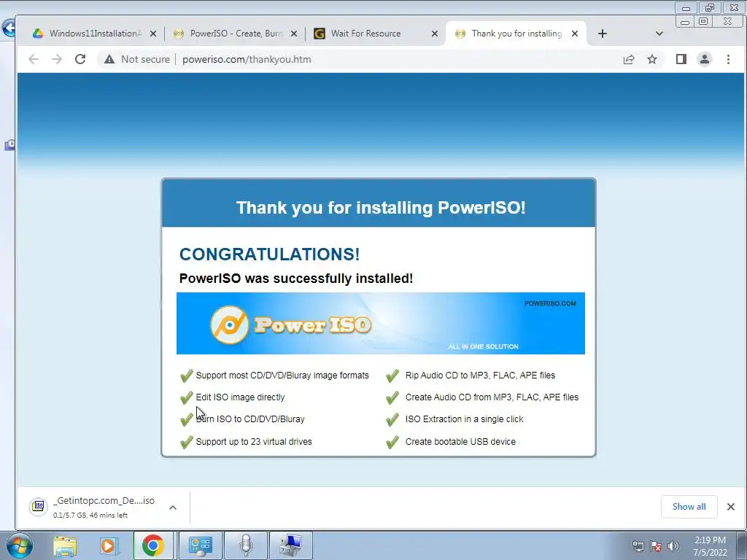Close the PowerISO - Create, Burn tab

[294, 34]
